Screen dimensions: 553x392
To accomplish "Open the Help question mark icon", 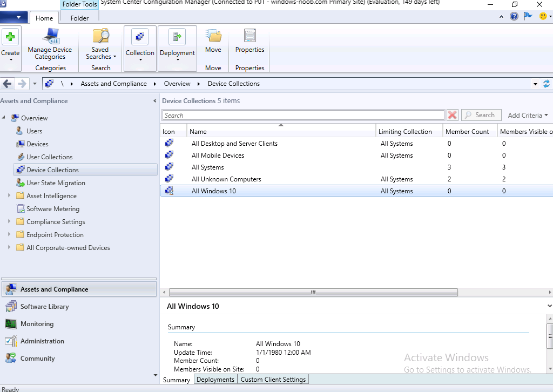I will point(514,16).
